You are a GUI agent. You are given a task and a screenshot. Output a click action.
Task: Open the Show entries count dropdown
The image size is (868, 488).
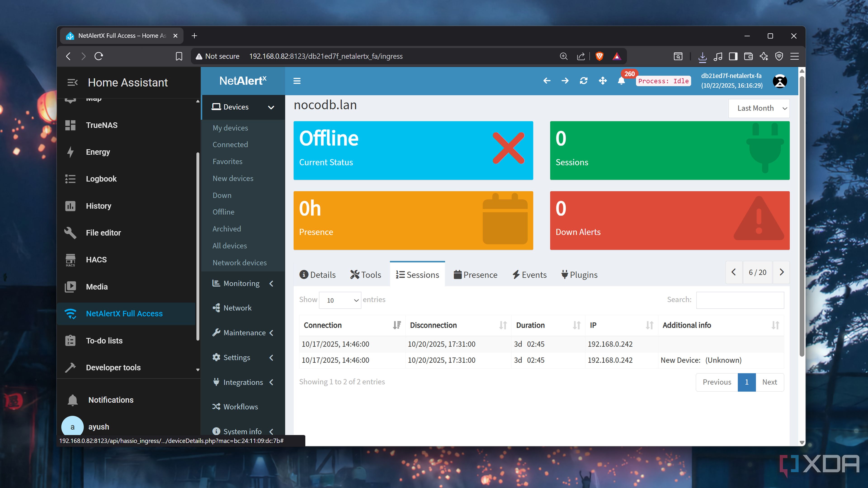coord(340,300)
